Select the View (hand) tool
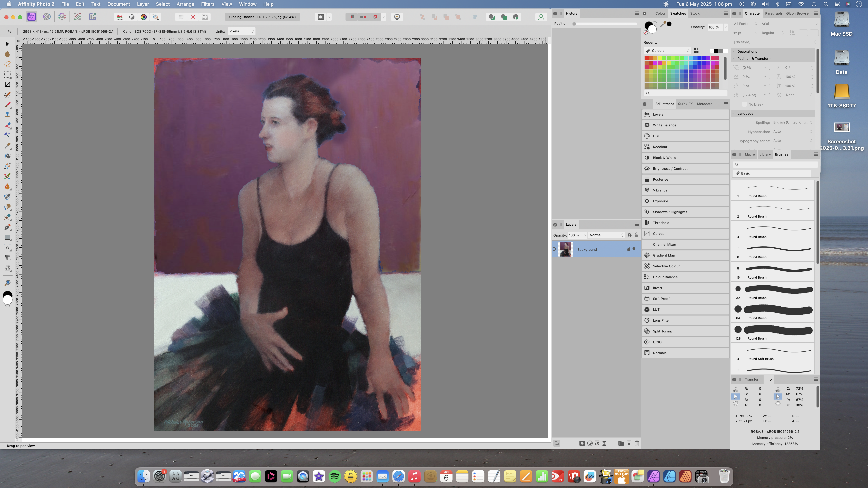The height and width of the screenshot is (488, 868). [7, 54]
